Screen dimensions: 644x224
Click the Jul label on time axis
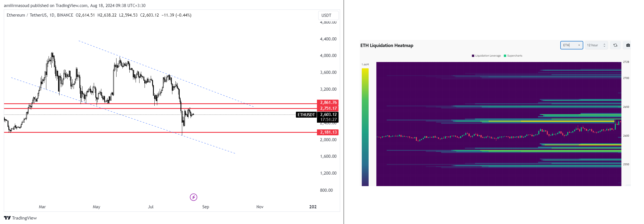coord(151,207)
